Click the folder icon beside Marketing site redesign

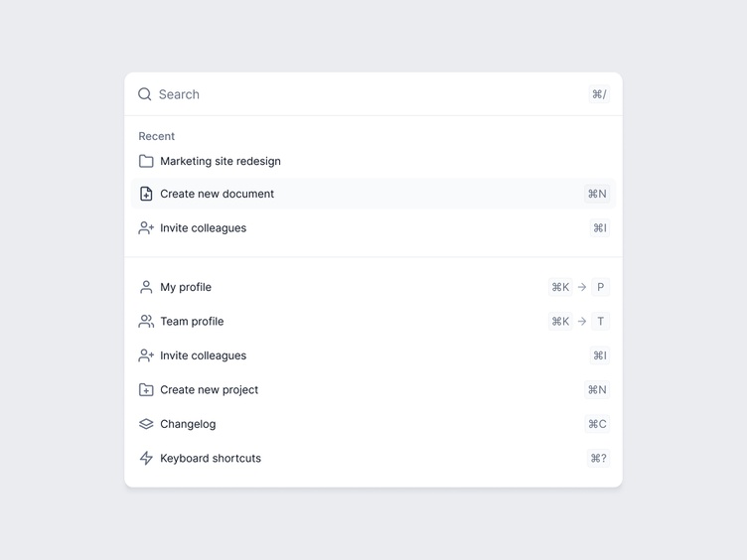pos(146,162)
